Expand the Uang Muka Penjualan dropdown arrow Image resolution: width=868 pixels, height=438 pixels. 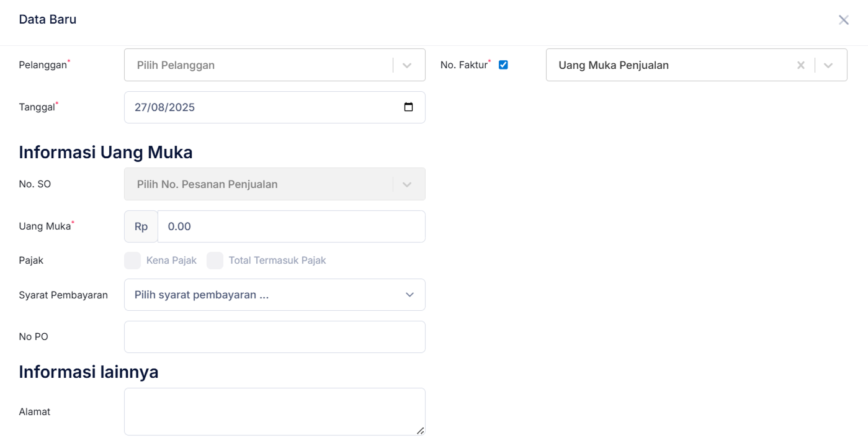(828, 65)
